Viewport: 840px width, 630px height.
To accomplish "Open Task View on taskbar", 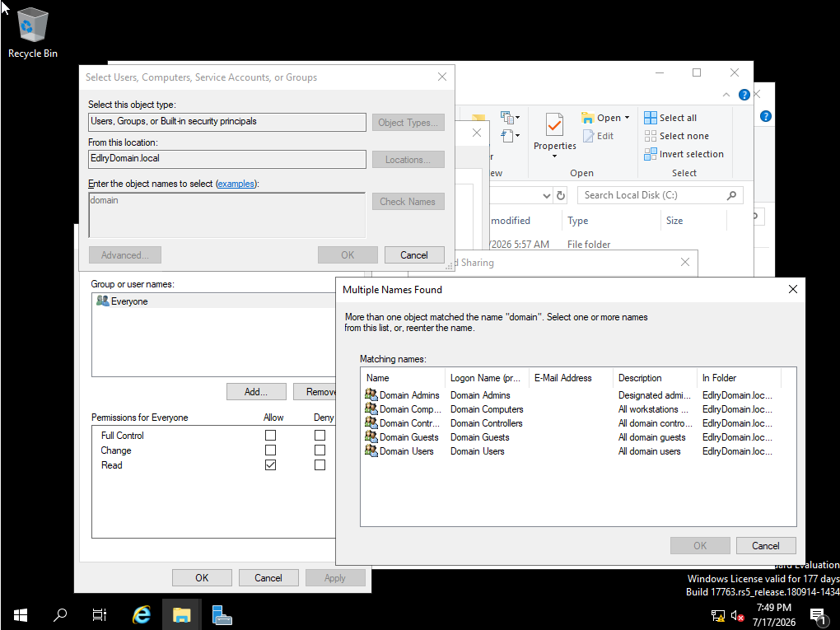I will point(100,615).
